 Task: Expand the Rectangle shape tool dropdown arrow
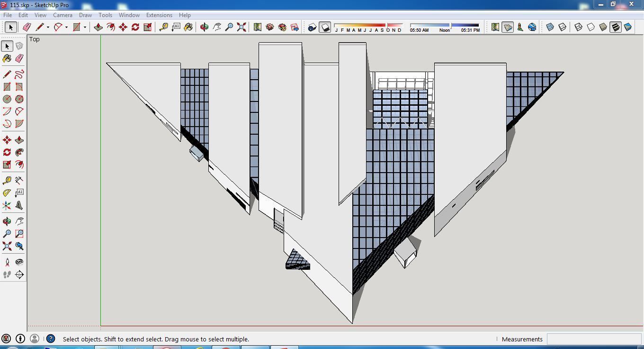click(85, 28)
